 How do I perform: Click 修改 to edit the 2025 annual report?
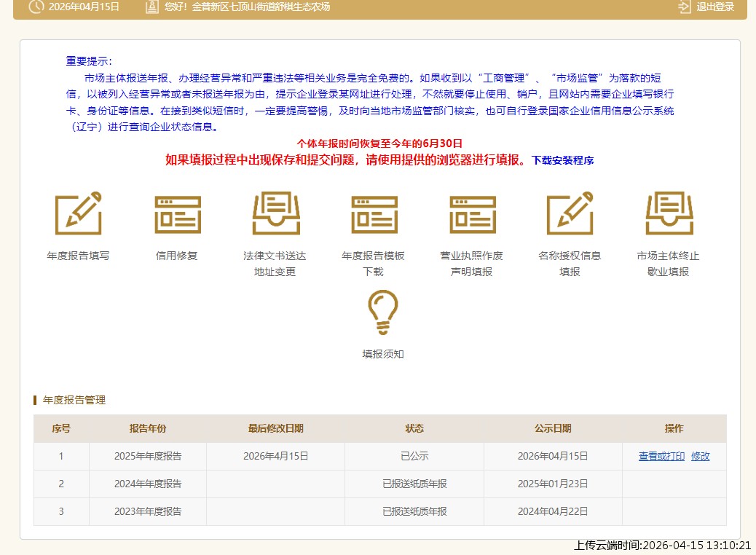click(x=700, y=457)
